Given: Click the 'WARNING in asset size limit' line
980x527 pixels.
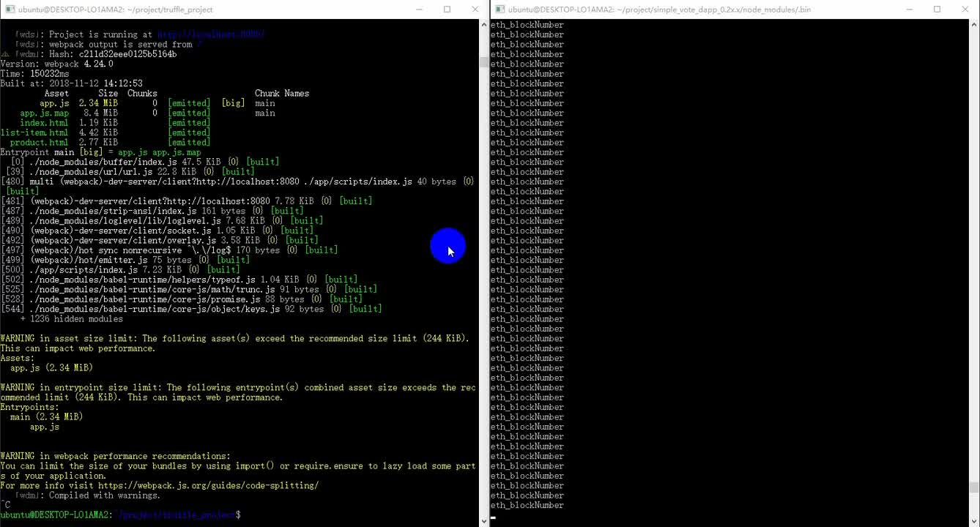Looking at the screenshot, I should (235, 338).
